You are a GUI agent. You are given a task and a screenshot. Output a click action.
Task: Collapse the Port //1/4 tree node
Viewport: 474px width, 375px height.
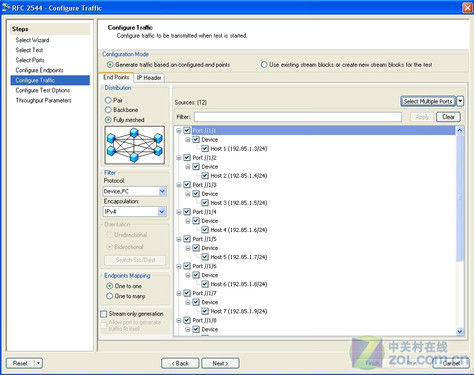[179, 212]
